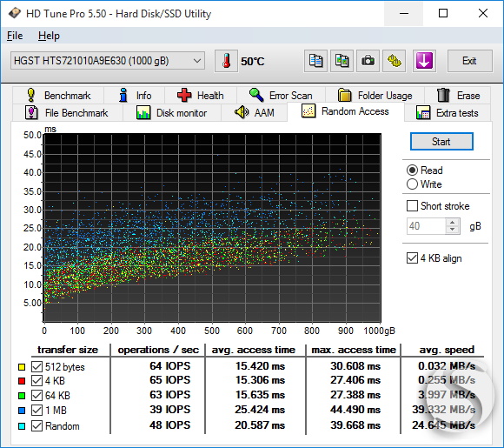
Task: Open the Benchmark tab
Action: point(58,96)
